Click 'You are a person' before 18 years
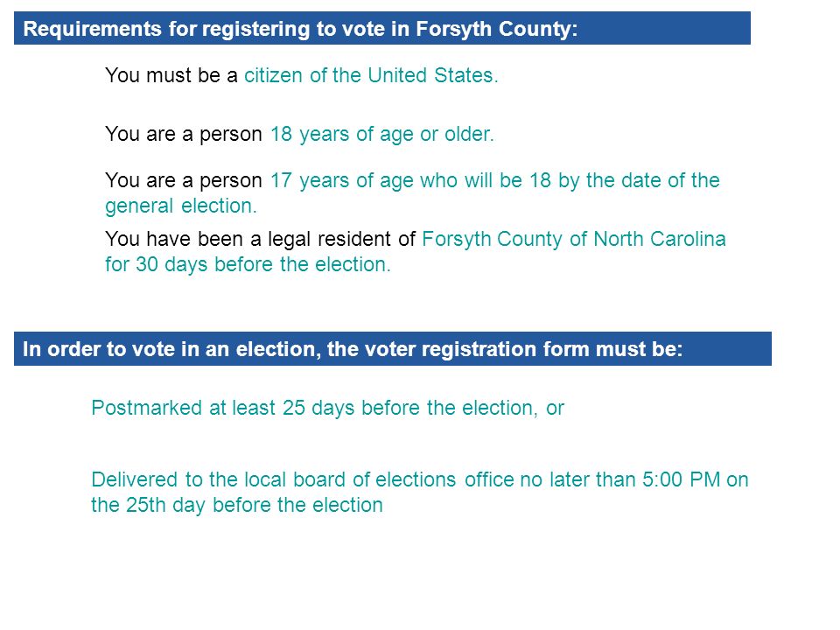This screenshot has height=630, width=840. pos(183,135)
